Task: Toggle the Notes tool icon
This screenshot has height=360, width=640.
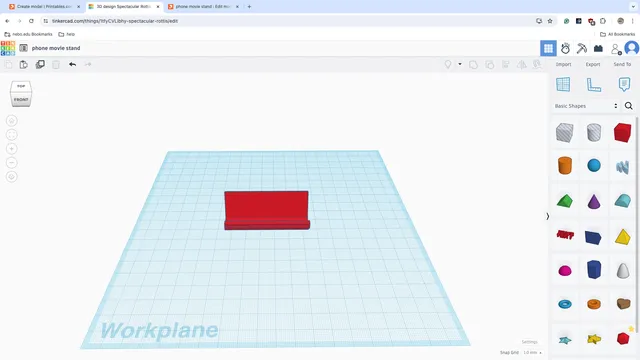Action: [x=624, y=84]
